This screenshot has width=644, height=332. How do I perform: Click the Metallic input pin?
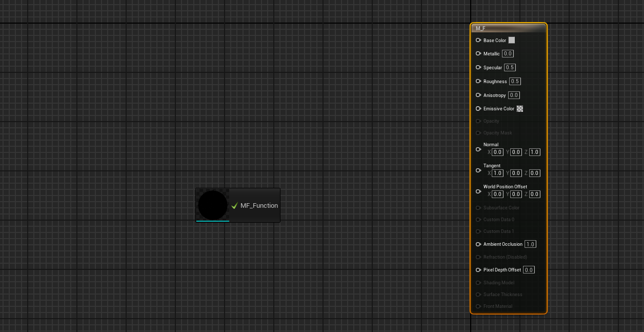point(478,53)
